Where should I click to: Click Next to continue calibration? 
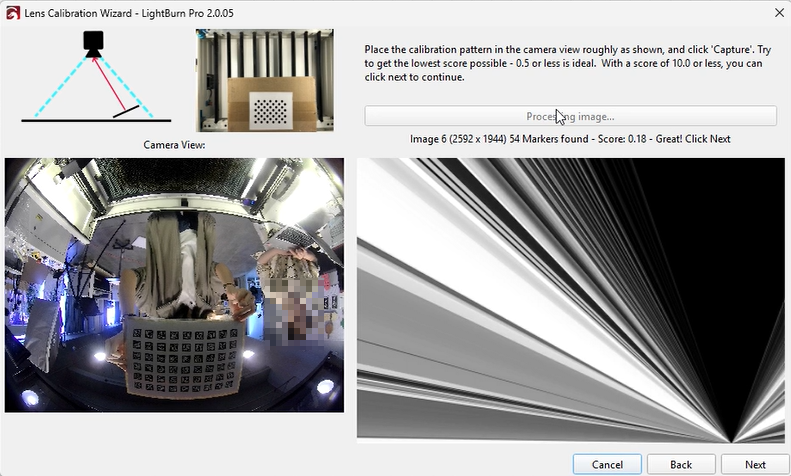click(x=755, y=465)
